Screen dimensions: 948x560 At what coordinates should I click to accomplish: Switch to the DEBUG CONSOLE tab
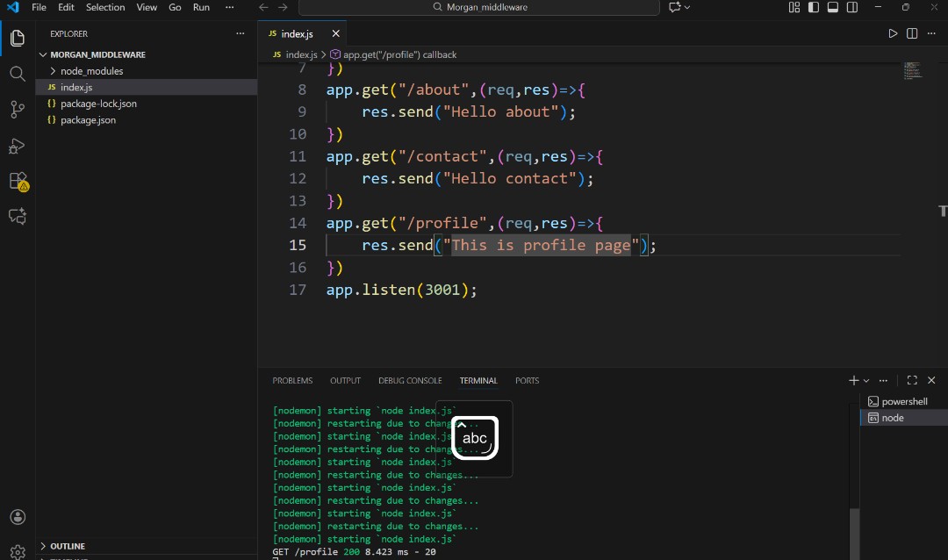tap(410, 380)
